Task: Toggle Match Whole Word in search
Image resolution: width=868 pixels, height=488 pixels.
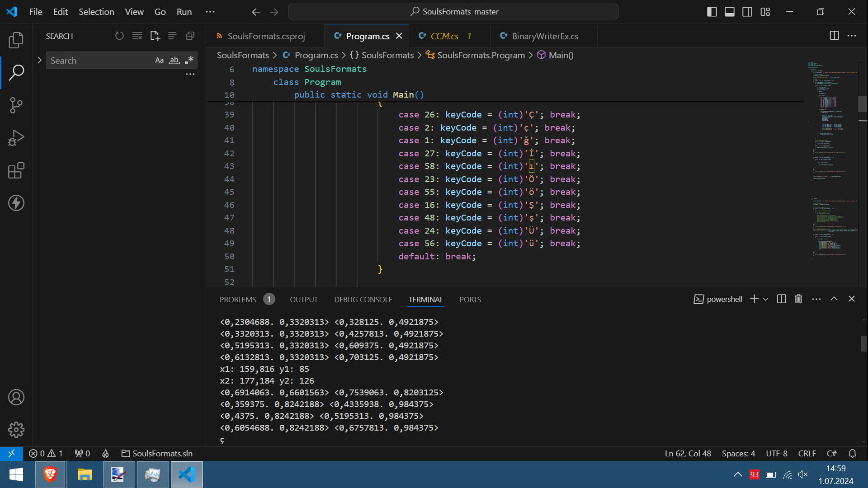Action: pos(174,60)
